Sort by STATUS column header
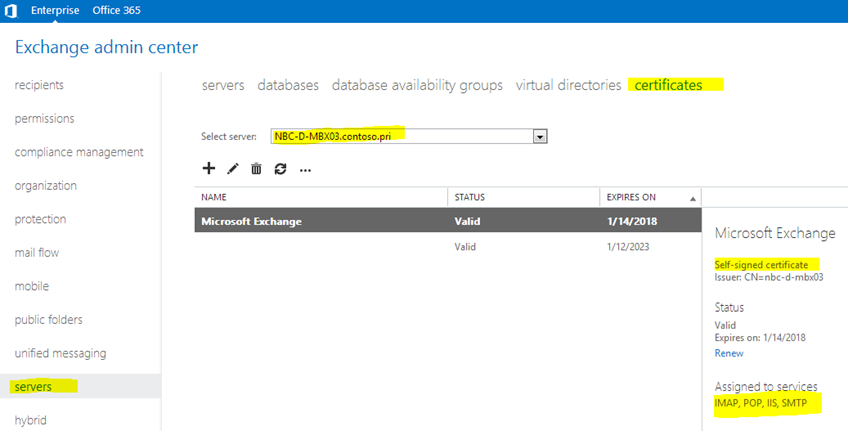 pyautogui.click(x=469, y=197)
